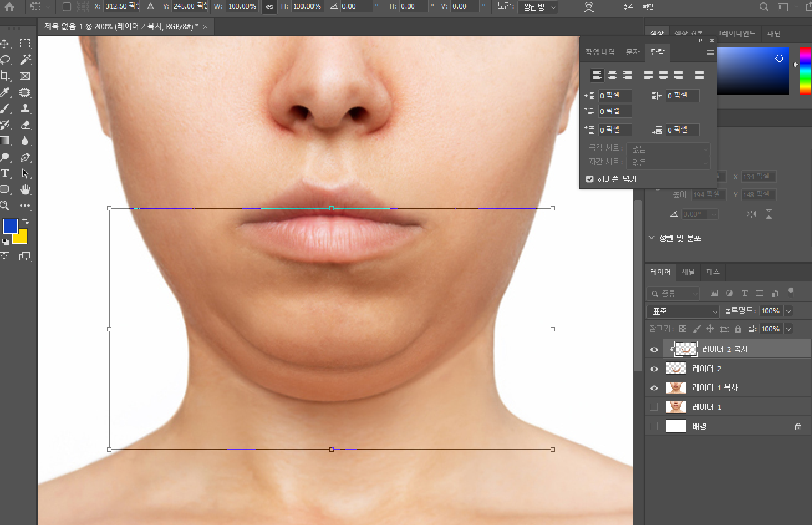Go to the Home screen icon
This screenshot has width=812, height=525.
9,7
